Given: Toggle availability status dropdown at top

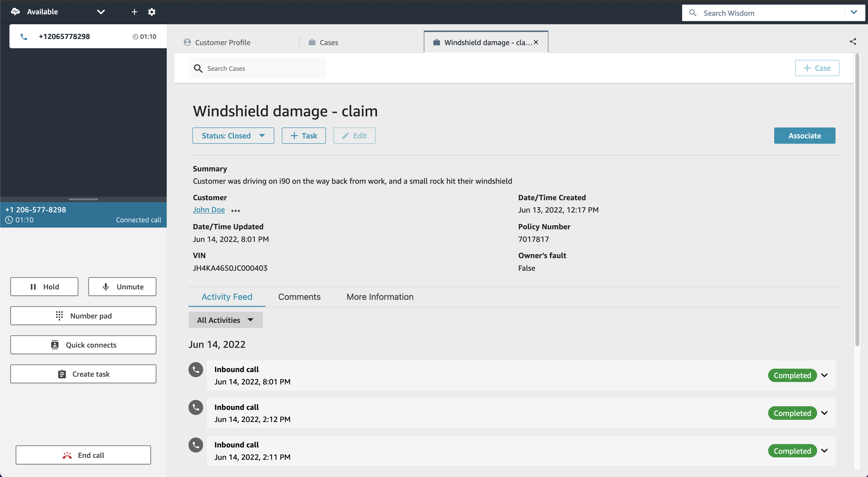Looking at the screenshot, I should (x=100, y=12).
